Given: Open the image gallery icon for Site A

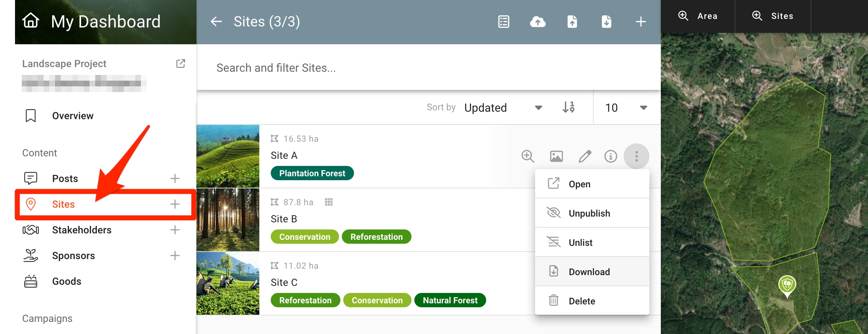Looking at the screenshot, I should 556,156.
